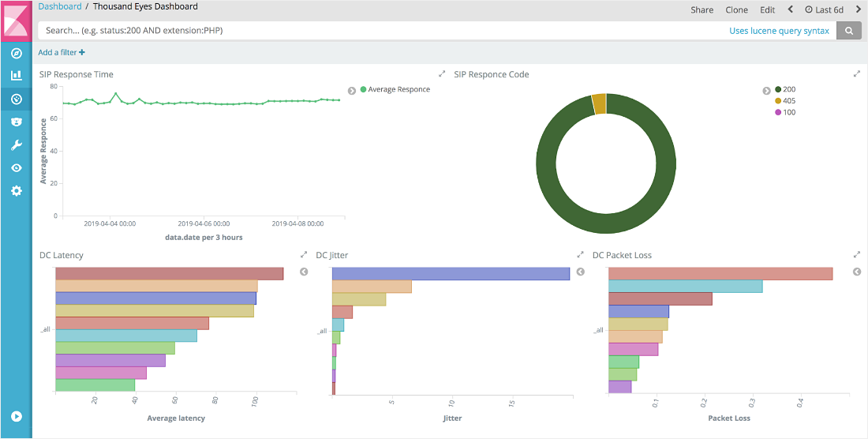Click the magnifier search submit button
The image size is (868, 439).
[849, 31]
